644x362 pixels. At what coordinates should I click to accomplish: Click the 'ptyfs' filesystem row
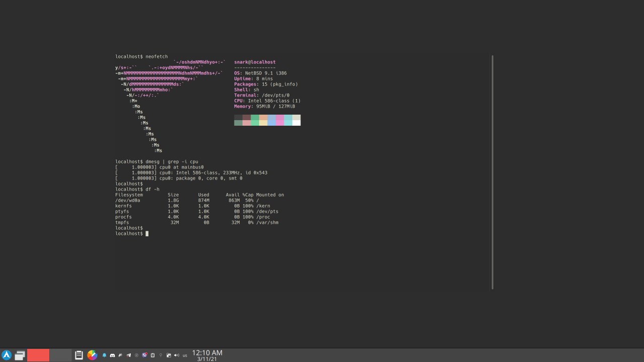[x=197, y=212]
